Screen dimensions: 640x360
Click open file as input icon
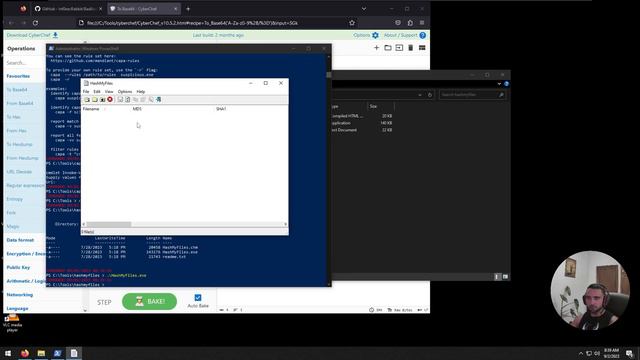pos(399,48)
